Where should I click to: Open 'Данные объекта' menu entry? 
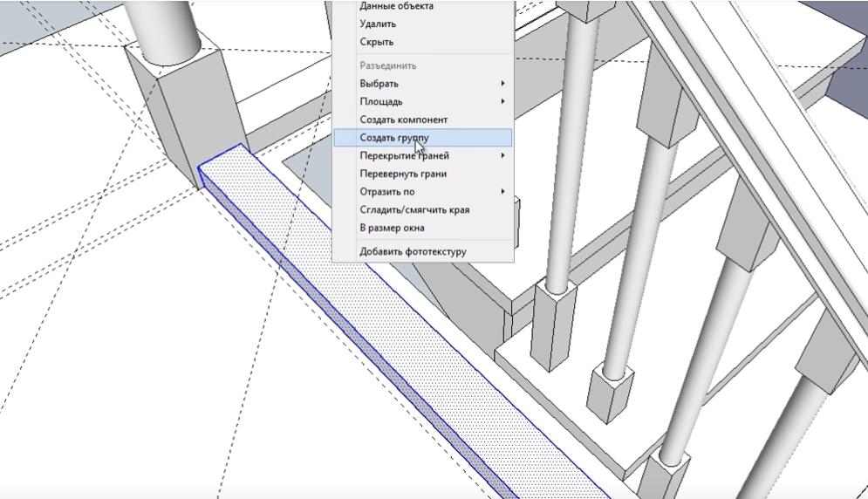[x=396, y=6]
